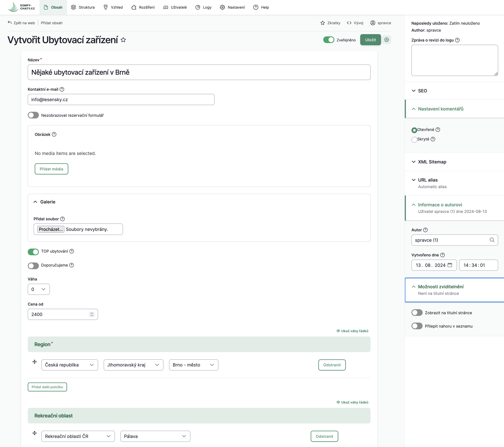Remove the Brno - město Region row

332,365
